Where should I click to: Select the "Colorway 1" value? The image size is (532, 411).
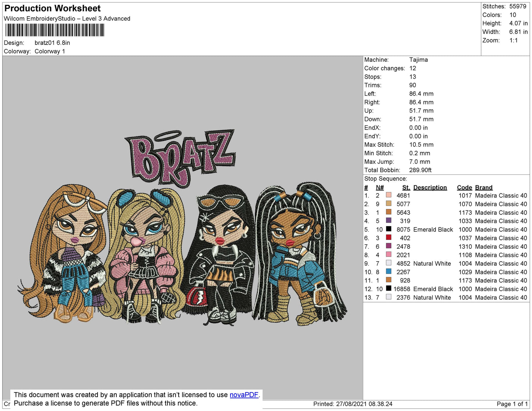pos(50,51)
